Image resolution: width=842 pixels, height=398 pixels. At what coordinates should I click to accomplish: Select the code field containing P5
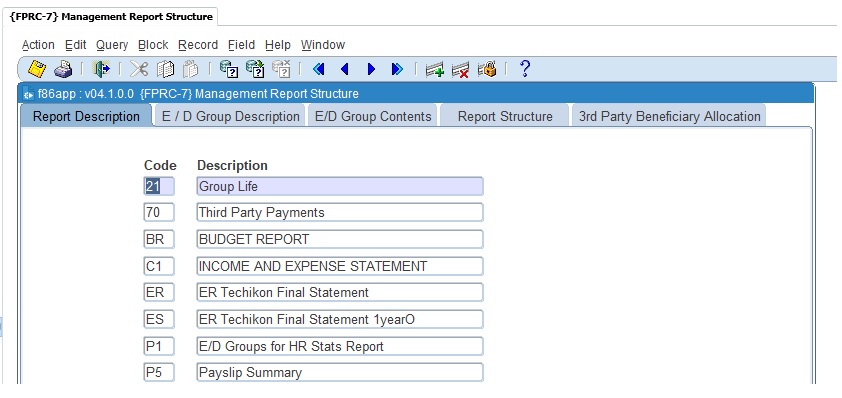[x=159, y=372]
